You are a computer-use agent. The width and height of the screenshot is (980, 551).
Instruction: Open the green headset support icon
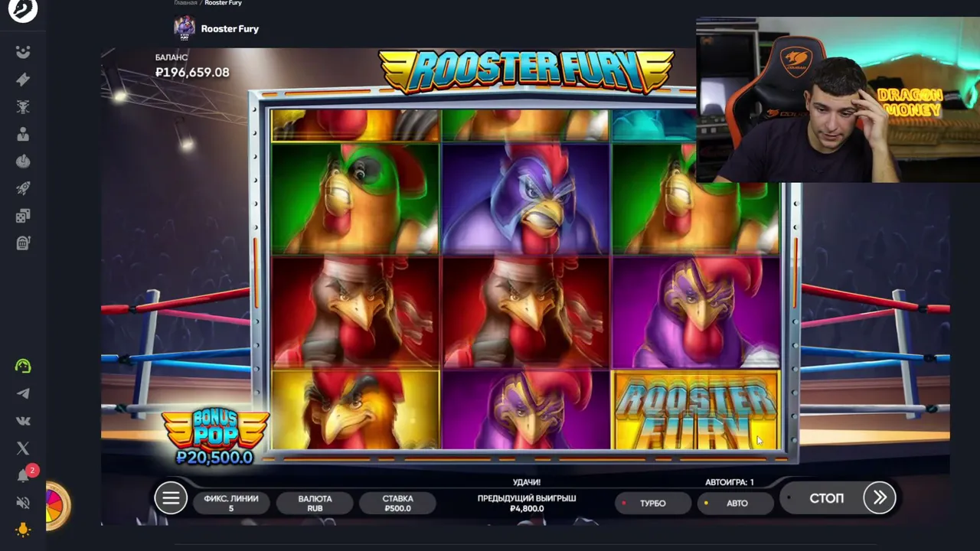[23, 366]
